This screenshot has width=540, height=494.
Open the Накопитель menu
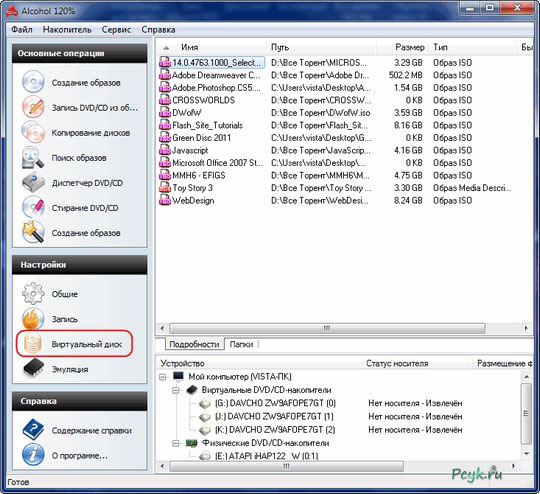67,30
